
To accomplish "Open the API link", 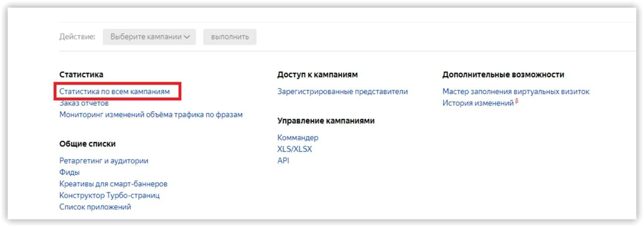I will 283,161.
